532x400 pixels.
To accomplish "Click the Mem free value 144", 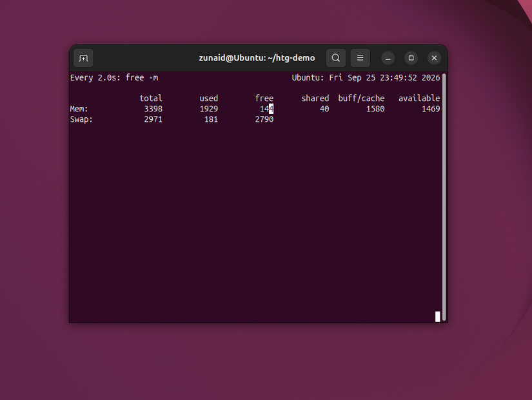I will (x=267, y=109).
